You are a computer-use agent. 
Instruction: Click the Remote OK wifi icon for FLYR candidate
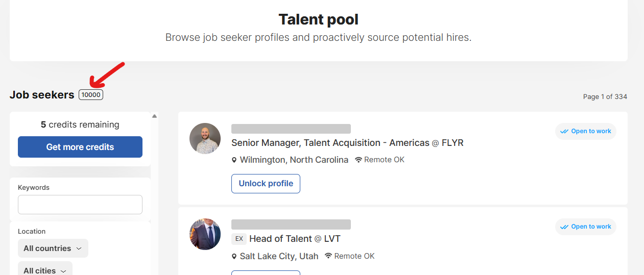coord(359,160)
